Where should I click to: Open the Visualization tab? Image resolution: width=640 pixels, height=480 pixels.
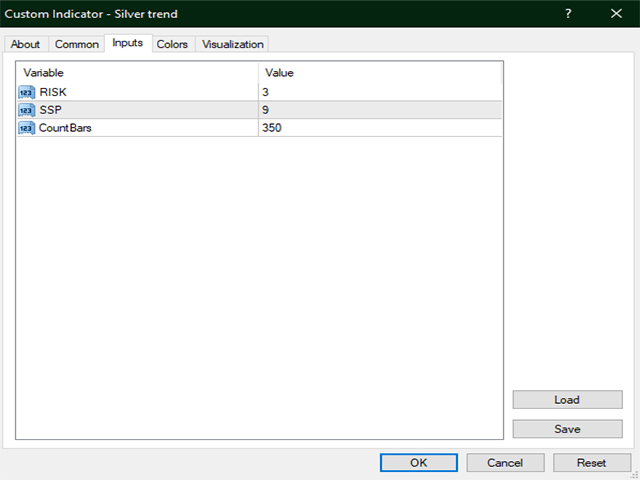233,44
